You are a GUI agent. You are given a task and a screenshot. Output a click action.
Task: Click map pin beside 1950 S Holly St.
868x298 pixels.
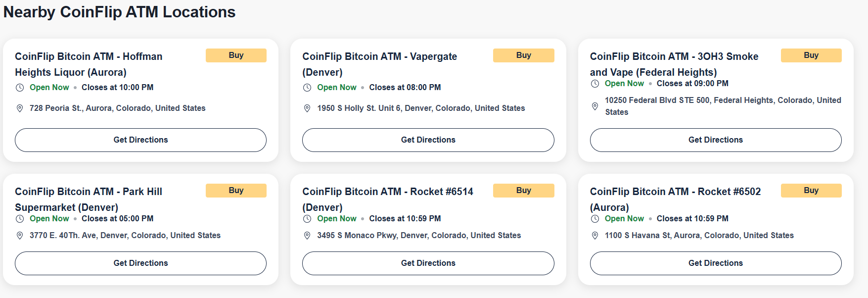pos(307,108)
